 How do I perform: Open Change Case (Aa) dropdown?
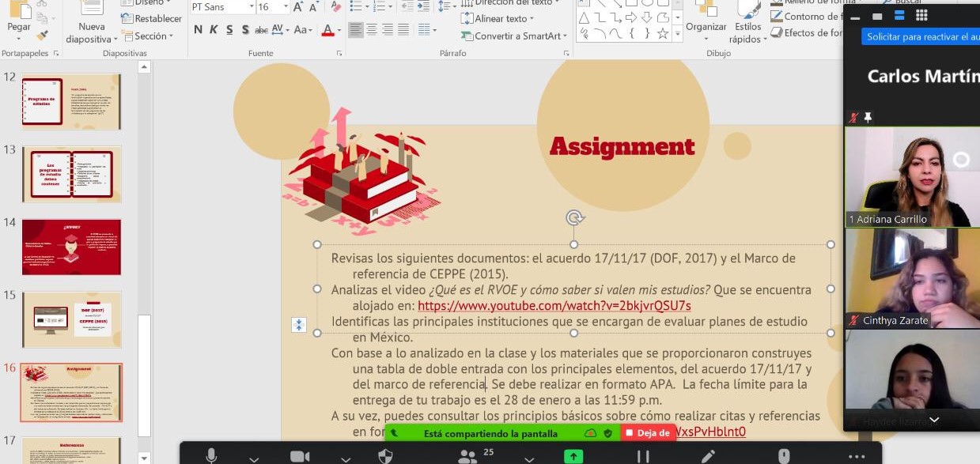point(303,30)
